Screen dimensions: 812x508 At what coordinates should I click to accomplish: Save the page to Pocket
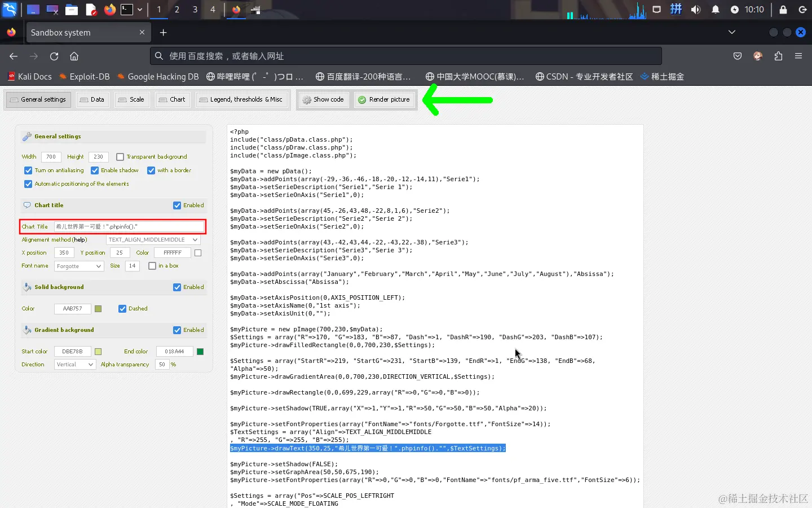click(738, 56)
